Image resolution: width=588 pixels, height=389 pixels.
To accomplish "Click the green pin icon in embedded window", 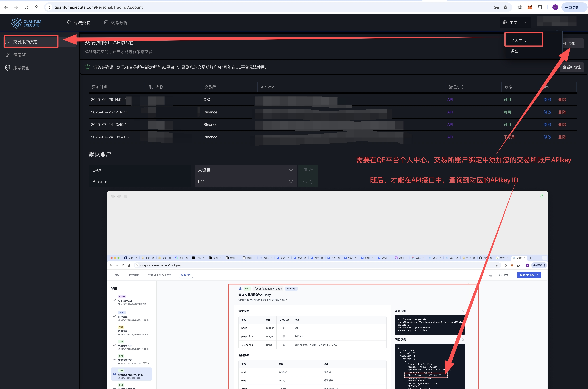I will pos(542,196).
